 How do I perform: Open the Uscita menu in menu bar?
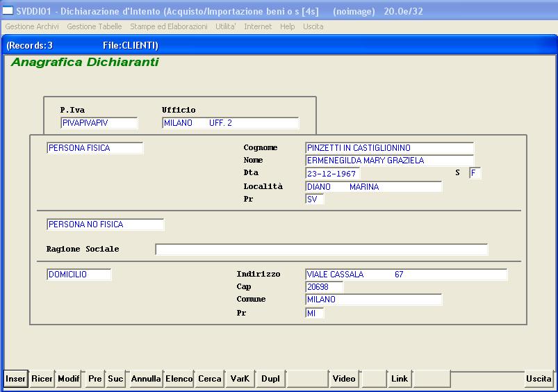point(313,26)
